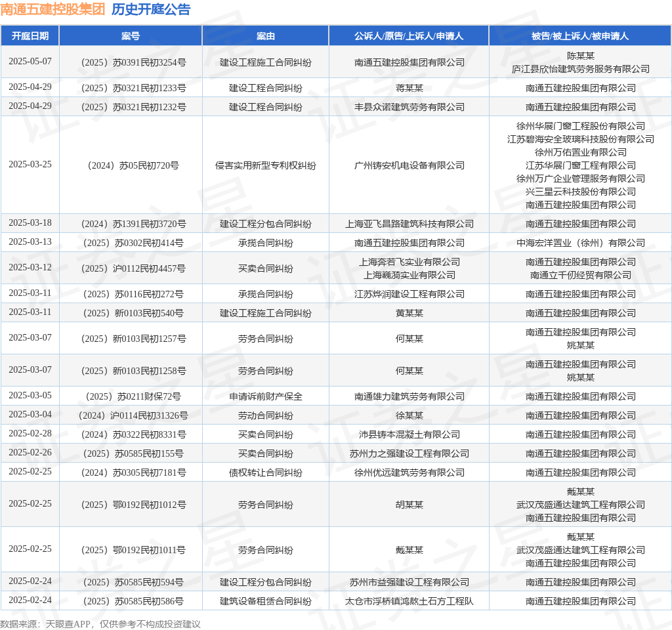This screenshot has width=672, height=630.
Task: Click the 公诉人/原告/上诉人/申请人 column header
Action: point(409,36)
